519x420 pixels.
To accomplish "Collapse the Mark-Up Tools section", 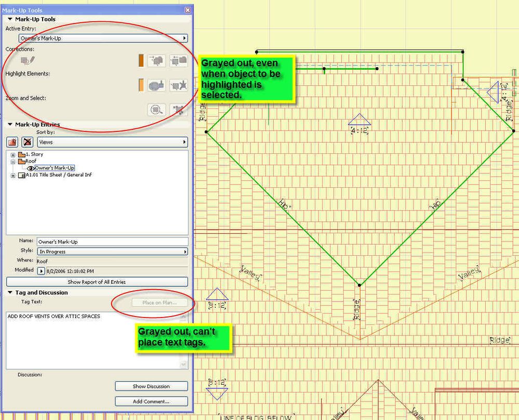I will point(10,19).
